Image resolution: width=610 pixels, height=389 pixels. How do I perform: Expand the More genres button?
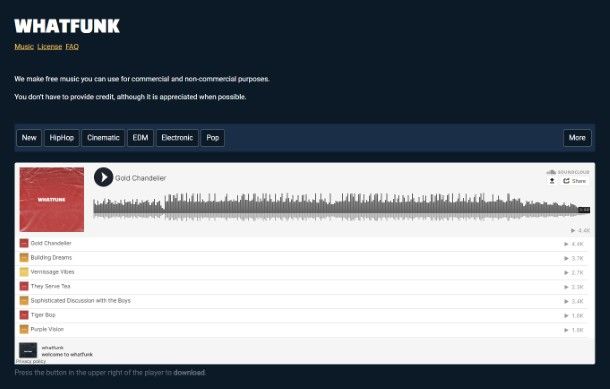click(x=577, y=138)
